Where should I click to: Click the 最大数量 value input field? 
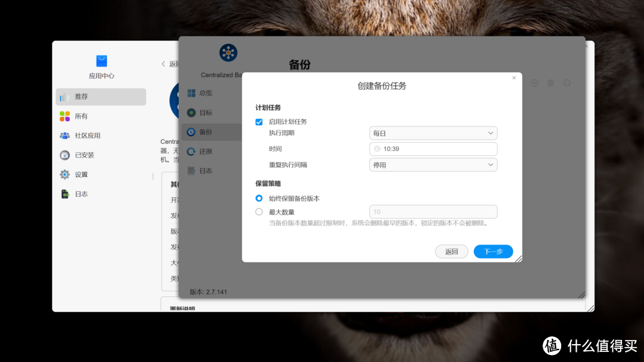click(433, 211)
